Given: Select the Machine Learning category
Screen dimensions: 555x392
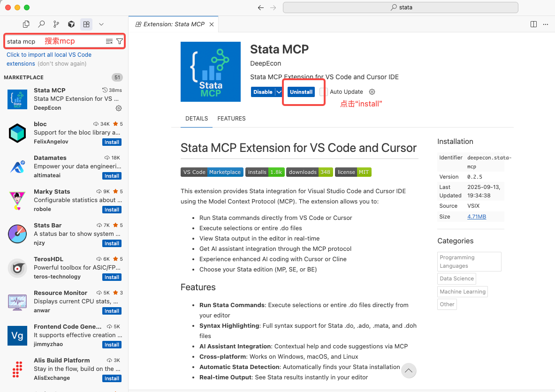Looking at the screenshot, I should coord(463,292).
